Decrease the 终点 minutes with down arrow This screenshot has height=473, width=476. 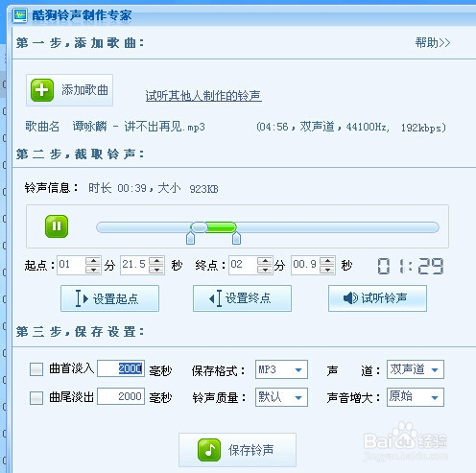pos(265,270)
